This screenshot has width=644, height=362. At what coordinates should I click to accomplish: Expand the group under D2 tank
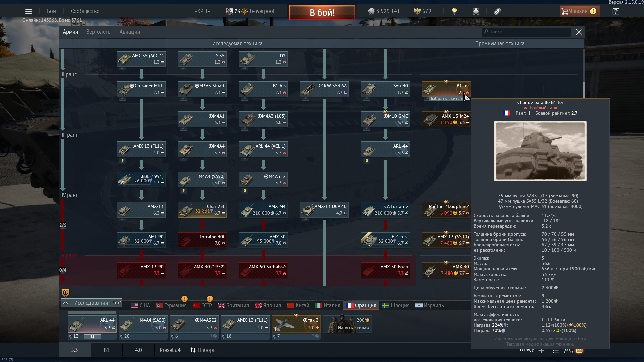click(244, 68)
